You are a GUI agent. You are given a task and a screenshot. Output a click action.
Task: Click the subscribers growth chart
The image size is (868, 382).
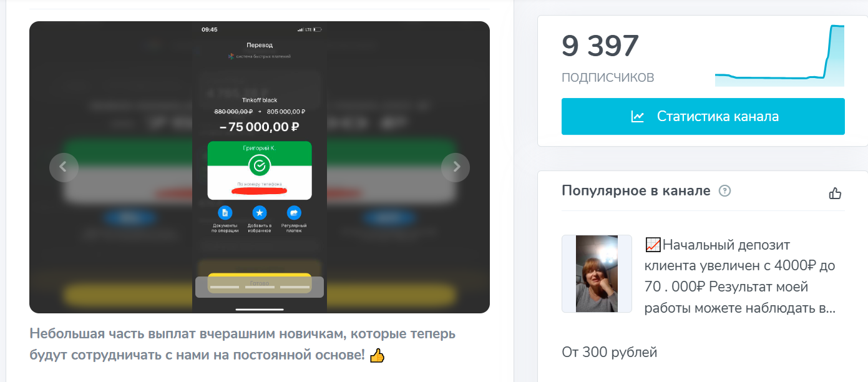[x=779, y=56]
